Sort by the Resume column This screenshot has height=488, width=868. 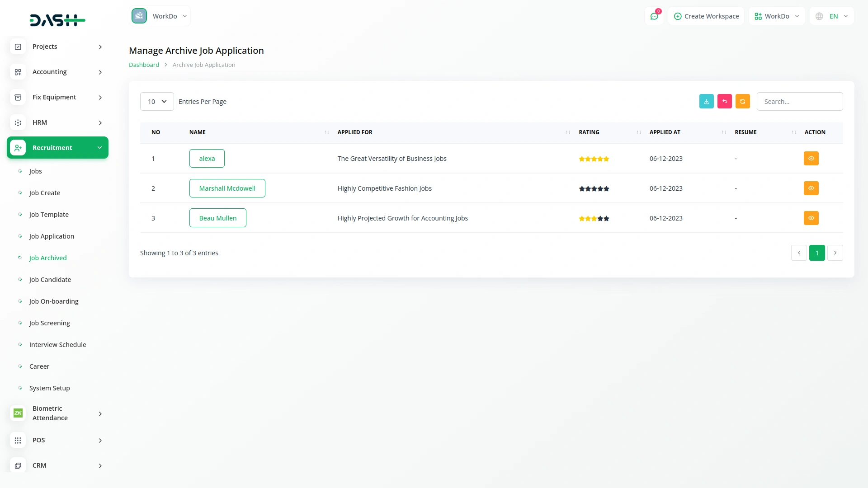[x=794, y=132]
